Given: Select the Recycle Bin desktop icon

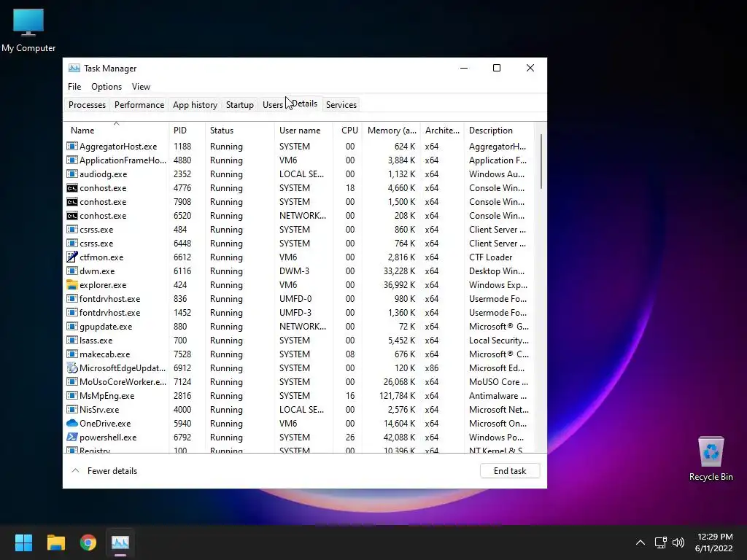Looking at the screenshot, I should coord(711,459).
